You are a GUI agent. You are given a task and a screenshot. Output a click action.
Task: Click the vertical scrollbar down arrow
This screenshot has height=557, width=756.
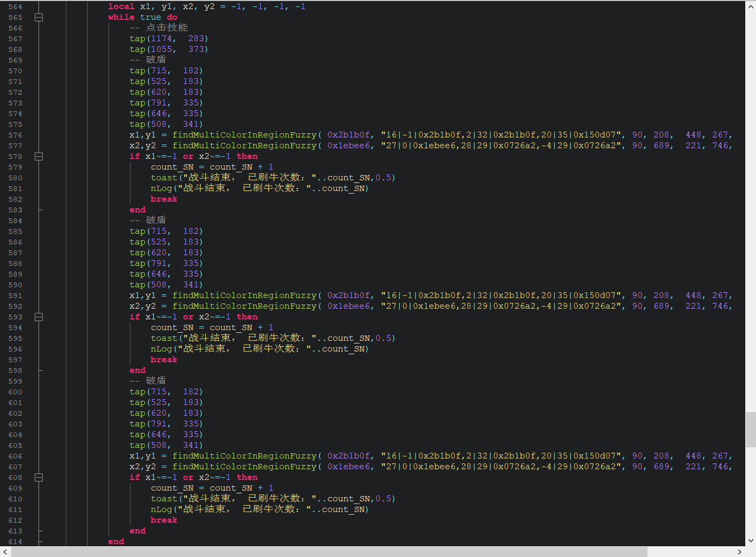(x=751, y=540)
